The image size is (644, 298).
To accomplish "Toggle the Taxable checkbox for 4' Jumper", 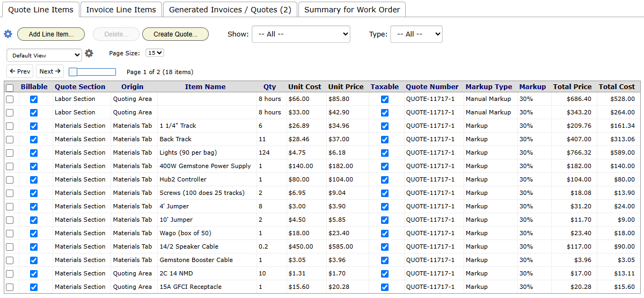I will click(384, 207).
